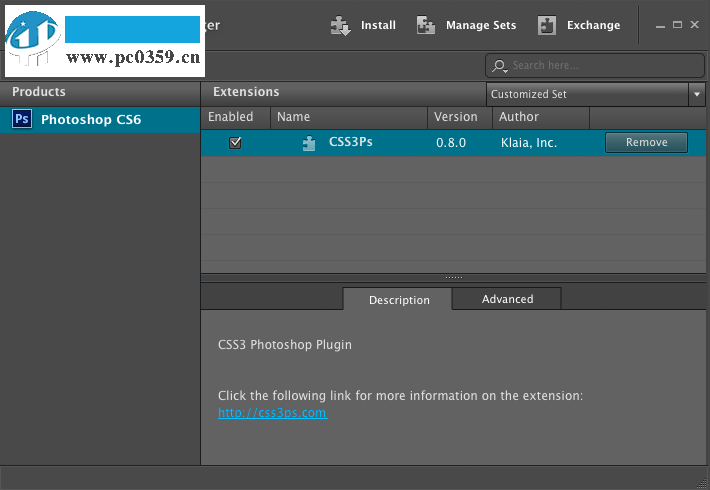
Task: Click the search magnifier icon
Action: [x=499, y=66]
